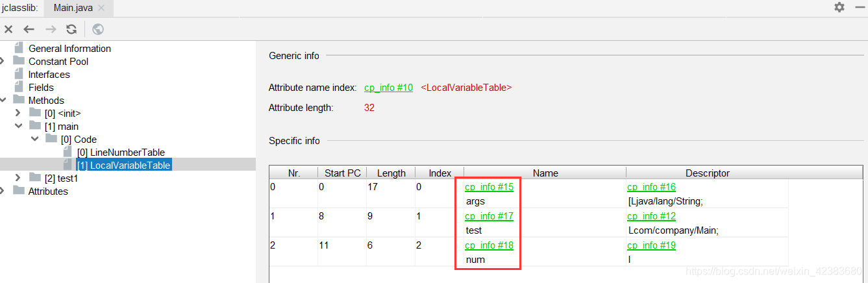Image resolution: width=868 pixels, height=283 pixels.
Task: Collapse the [0] Code attribute
Action: 34,139
